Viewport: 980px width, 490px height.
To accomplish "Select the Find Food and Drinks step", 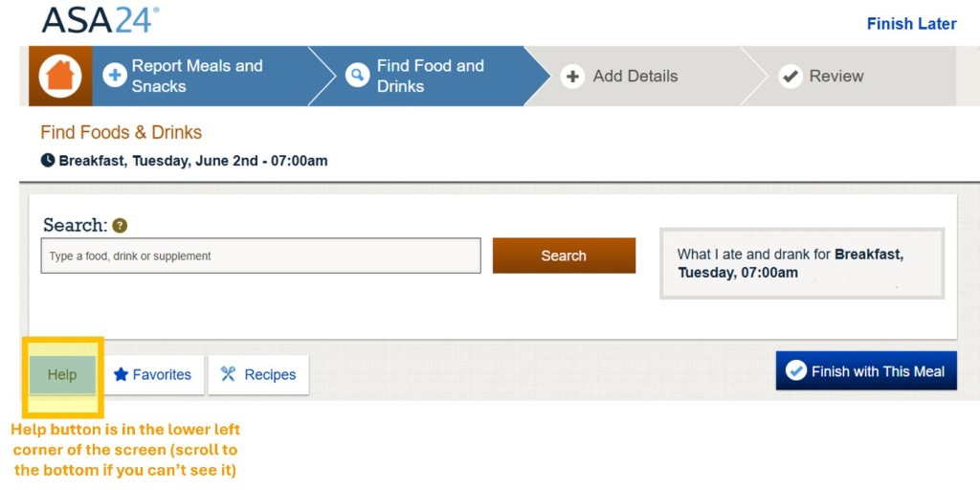I will point(432,77).
